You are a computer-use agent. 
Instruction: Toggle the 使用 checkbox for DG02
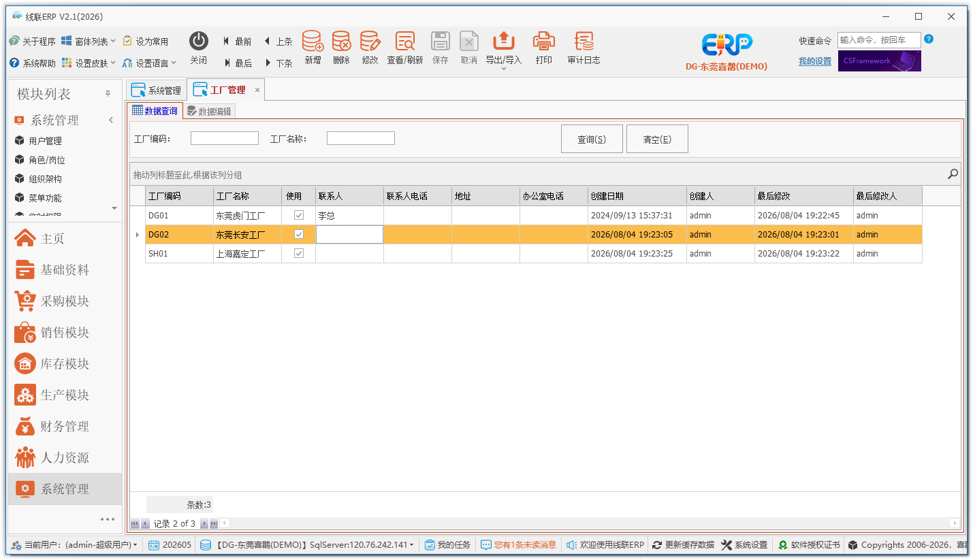click(299, 234)
